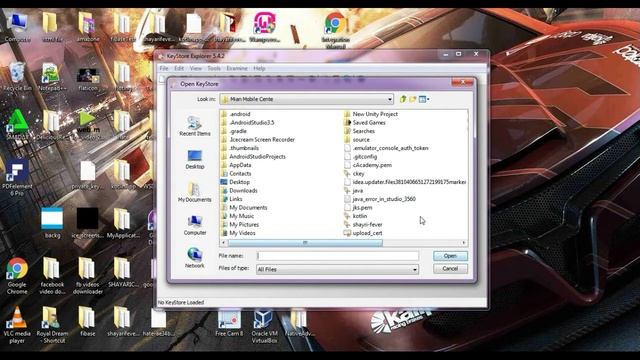Select the cAcademy.pem file
The width and height of the screenshot is (640, 360).
point(368,165)
